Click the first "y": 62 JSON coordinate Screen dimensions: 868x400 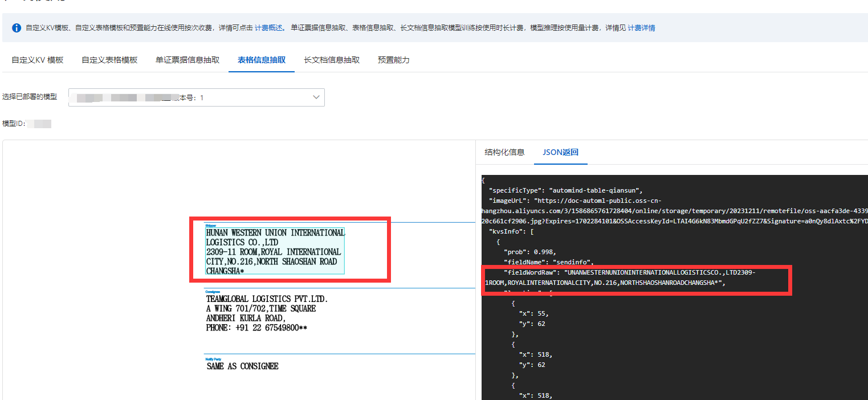coord(532,324)
